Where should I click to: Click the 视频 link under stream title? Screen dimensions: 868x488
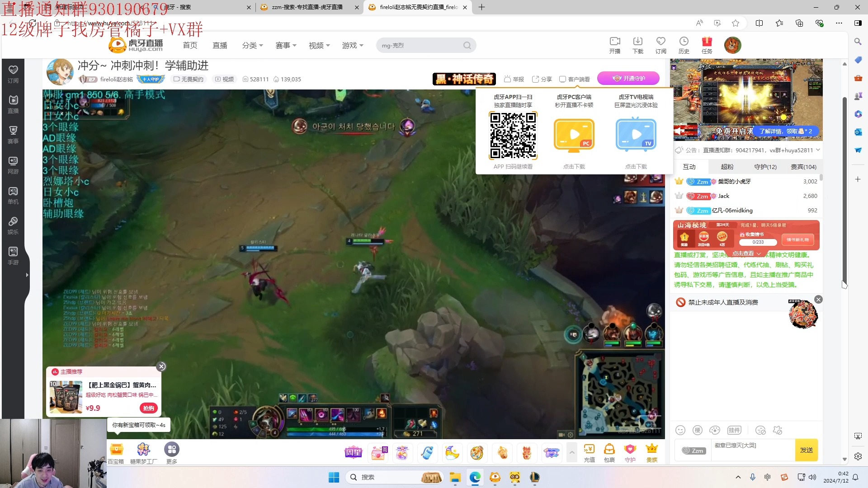[x=224, y=79]
